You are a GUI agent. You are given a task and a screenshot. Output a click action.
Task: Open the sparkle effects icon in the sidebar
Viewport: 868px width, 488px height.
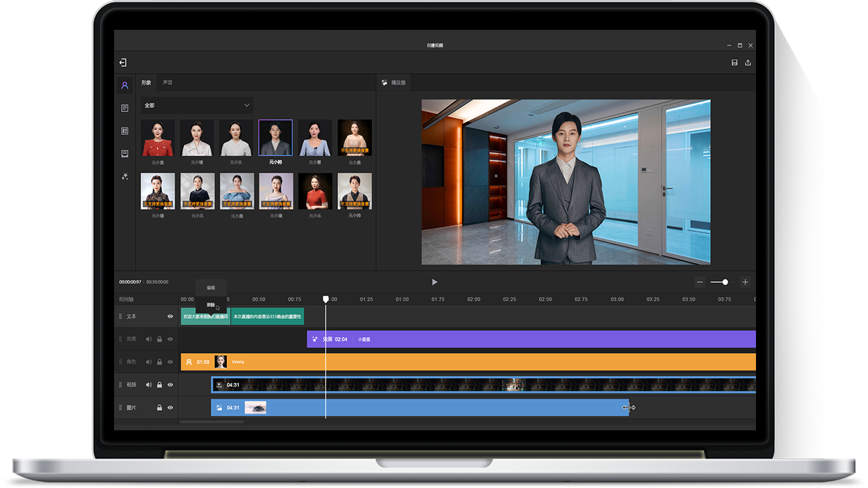tap(124, 176)
